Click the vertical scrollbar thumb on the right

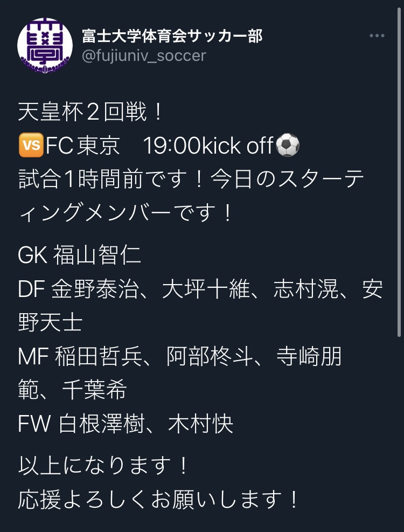399,172
